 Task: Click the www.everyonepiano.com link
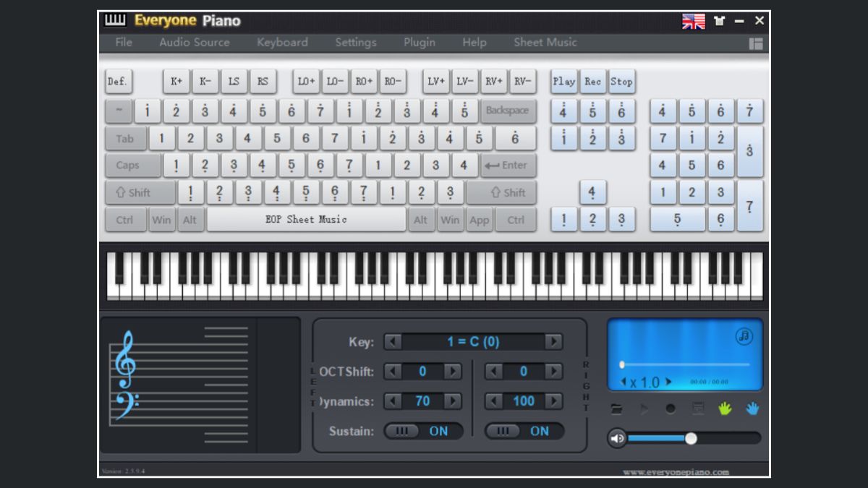point(676,472)
